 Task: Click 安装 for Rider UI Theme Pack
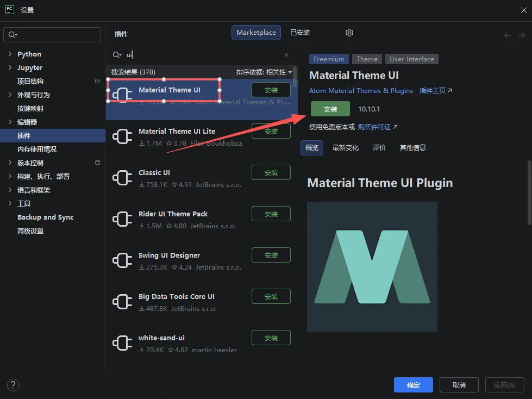(271, 214)
